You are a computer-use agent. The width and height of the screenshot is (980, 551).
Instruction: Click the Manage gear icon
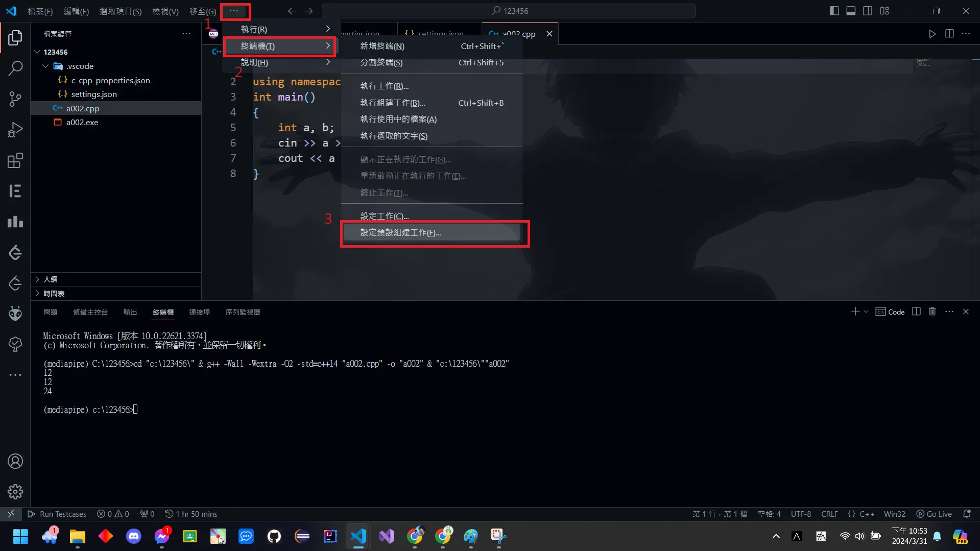(x=15, y=492)
